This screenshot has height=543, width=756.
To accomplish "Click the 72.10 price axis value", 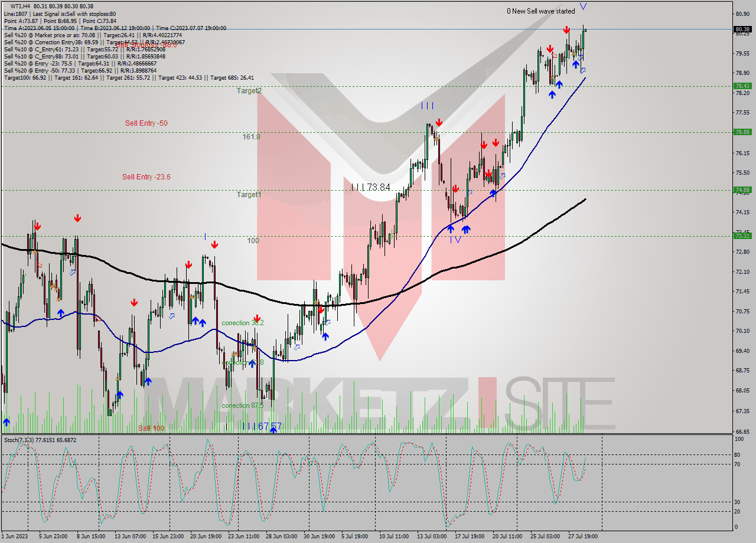I will tap(743, 271).
